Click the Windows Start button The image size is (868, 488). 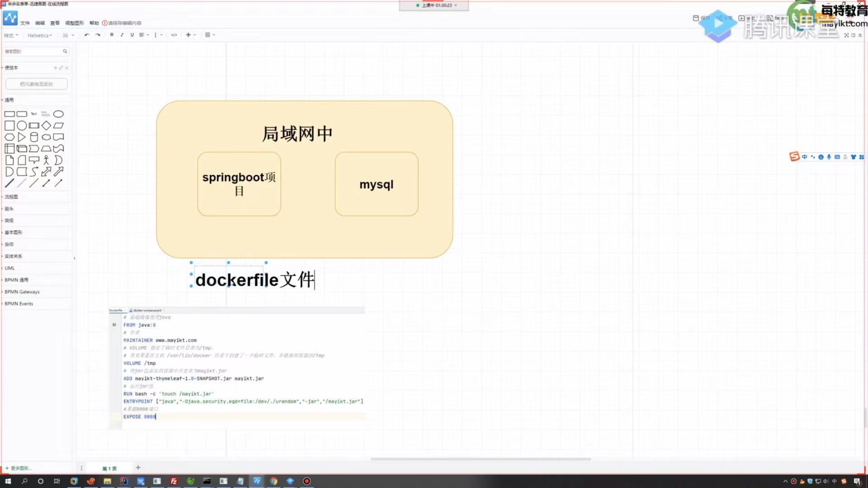[8, 481]
